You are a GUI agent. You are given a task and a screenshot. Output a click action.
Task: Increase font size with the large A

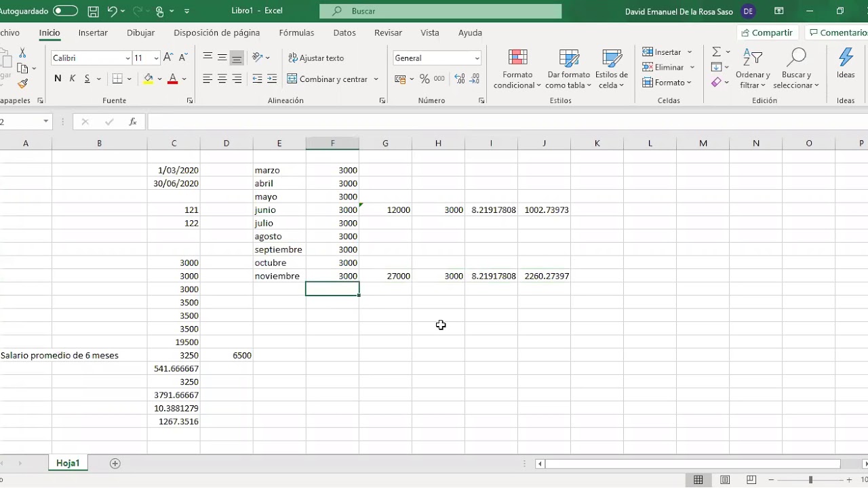coord(168,58)
